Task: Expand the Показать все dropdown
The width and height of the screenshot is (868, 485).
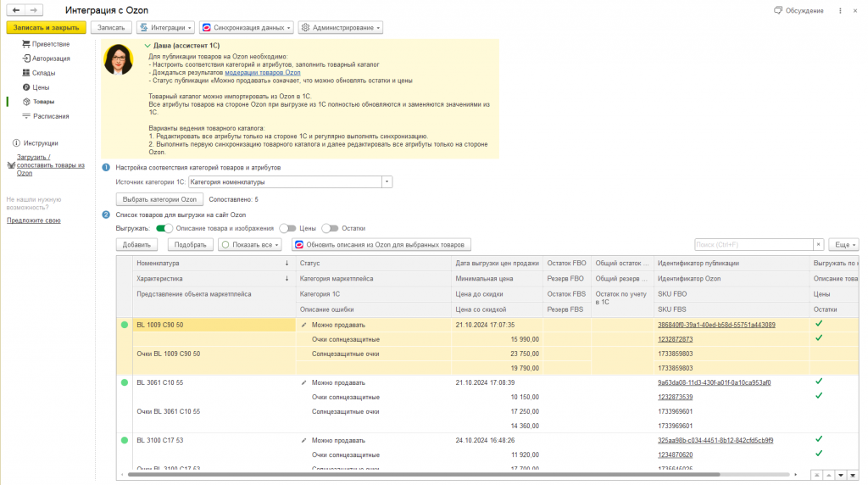Action: (x=250, y=245)
